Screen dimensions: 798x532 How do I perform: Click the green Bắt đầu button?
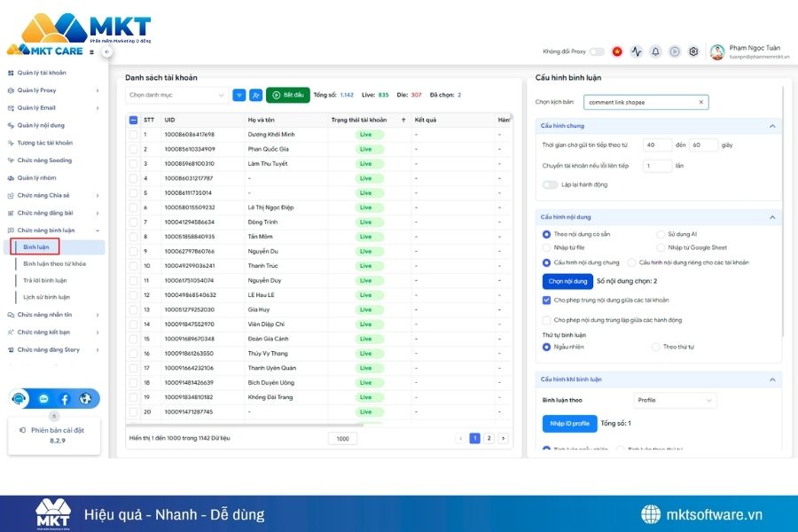tap(287, 95)
